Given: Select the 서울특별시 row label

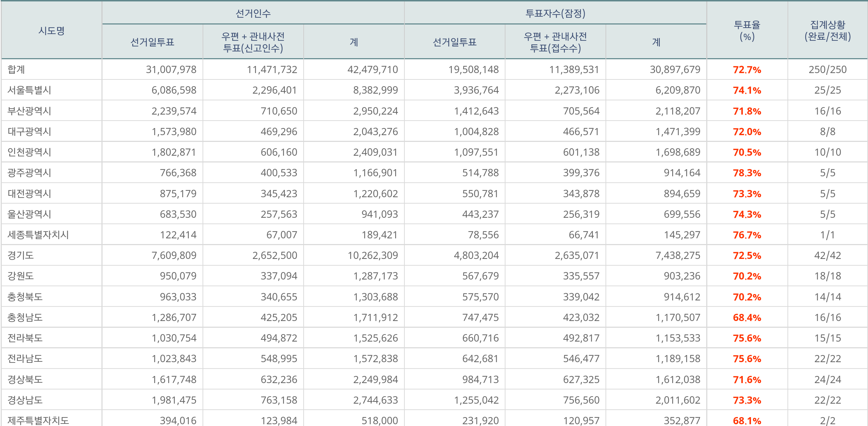Looking at the screenshot, I should 29,90.
